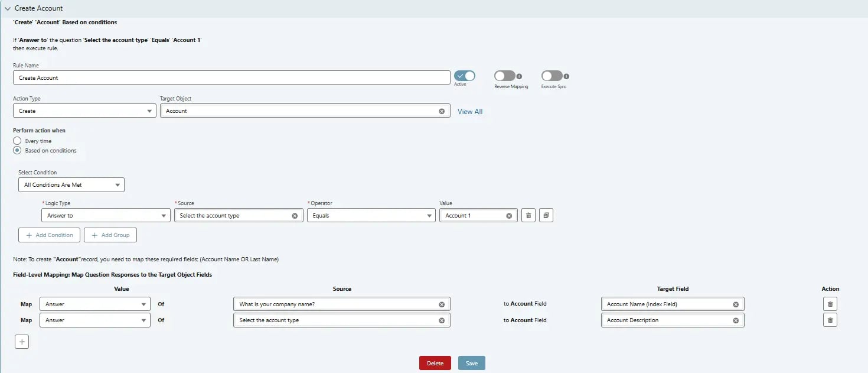The height and width of the screenshot is (373, 868).
Task: Select the Based on conditions radio option
Action: coord(17,150)
